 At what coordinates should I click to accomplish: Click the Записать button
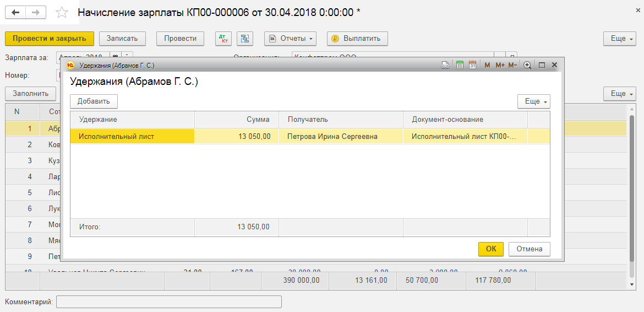pyautogui.click(x=123, y=39)
